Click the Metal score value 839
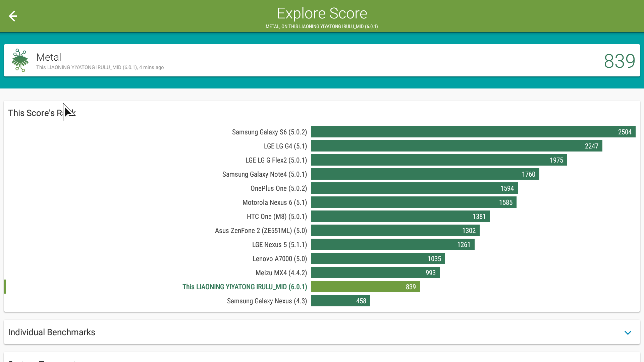Screen dimensions: 644x362 coord(620,61)
